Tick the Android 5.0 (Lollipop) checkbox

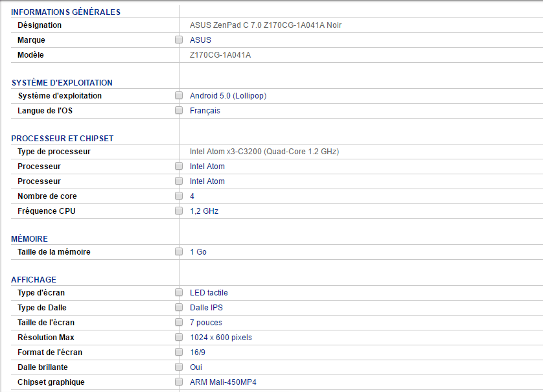click(x=179, y=96)
